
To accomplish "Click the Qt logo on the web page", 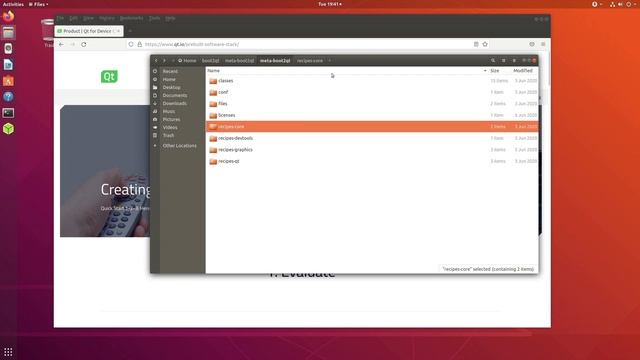I will pos(109,76).
